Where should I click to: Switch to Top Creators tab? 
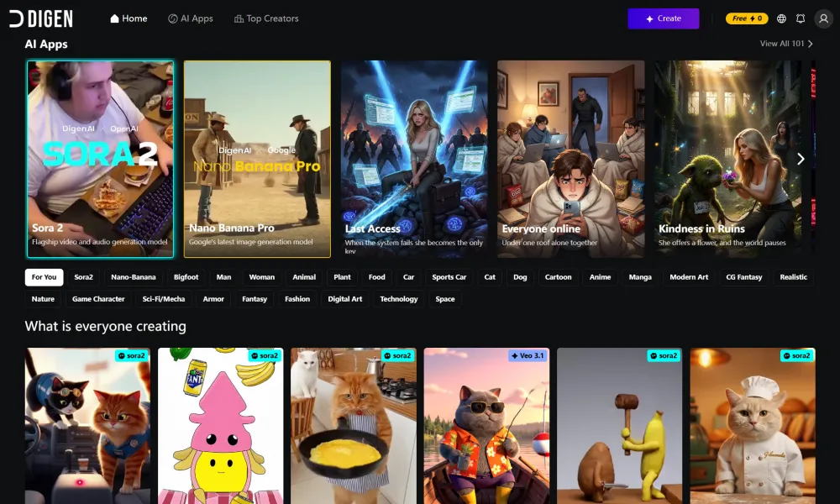[x=266, y=18]
